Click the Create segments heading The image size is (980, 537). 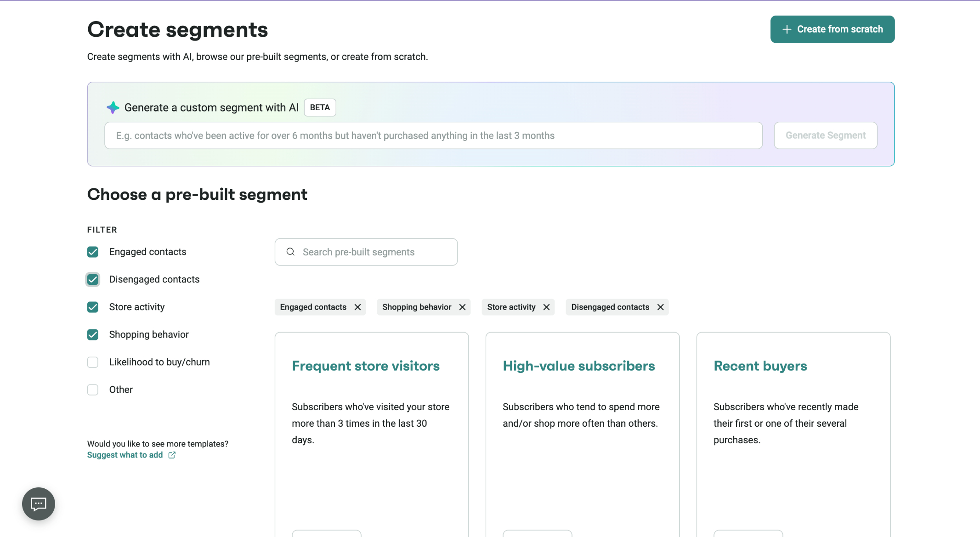point(177,29)
